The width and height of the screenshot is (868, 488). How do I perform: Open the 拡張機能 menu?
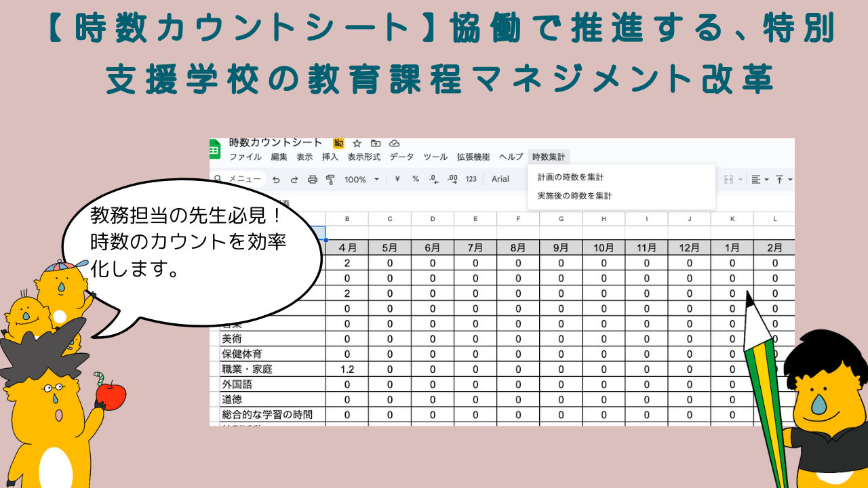(473, 157)
